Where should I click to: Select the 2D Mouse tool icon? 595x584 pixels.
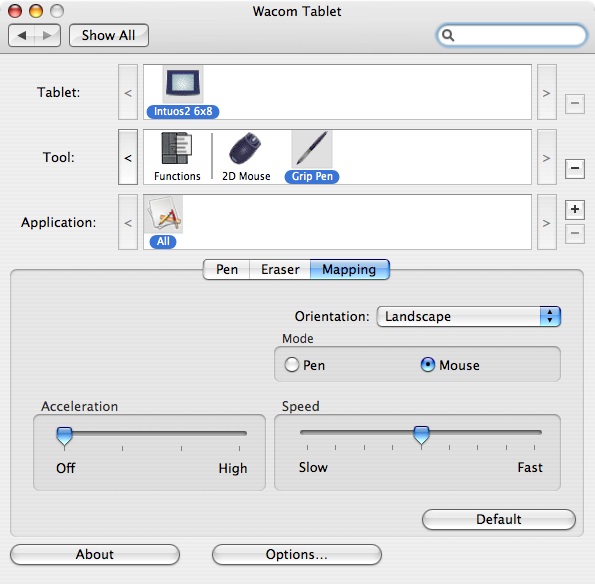pos(246,148)
